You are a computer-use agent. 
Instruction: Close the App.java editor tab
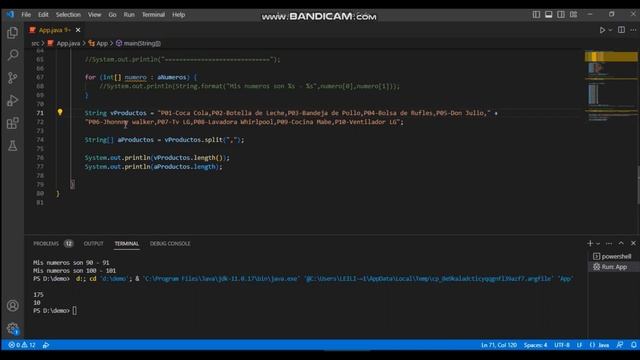click(78, 30)
